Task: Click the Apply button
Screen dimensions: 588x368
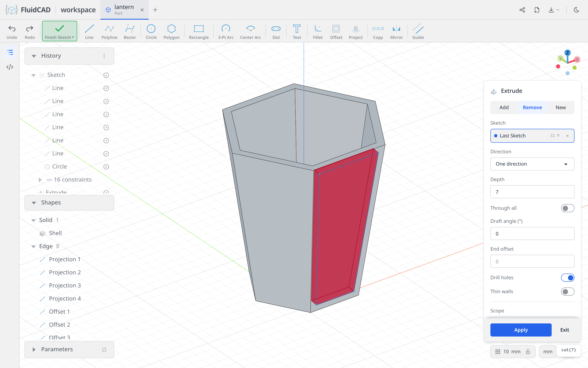Action: [x=521, y=330]
